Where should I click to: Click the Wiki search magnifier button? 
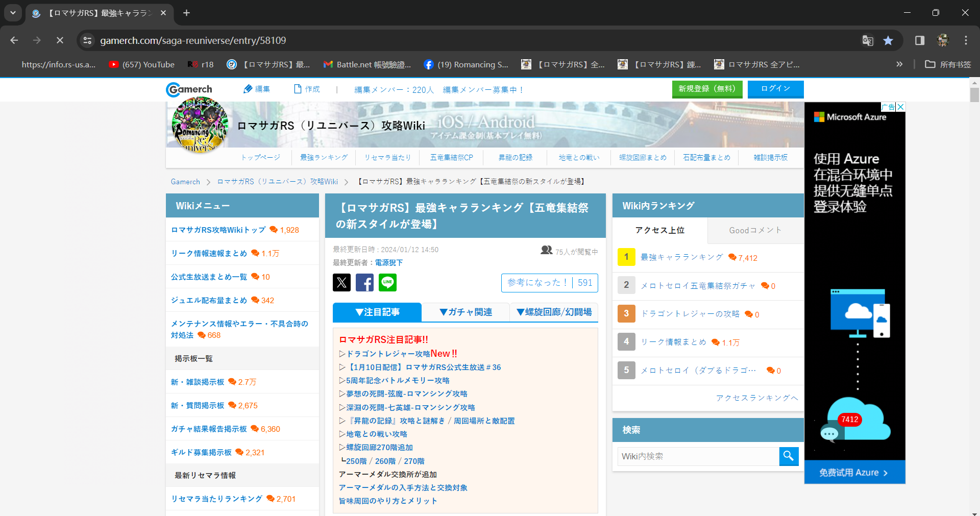pos(789,456)
